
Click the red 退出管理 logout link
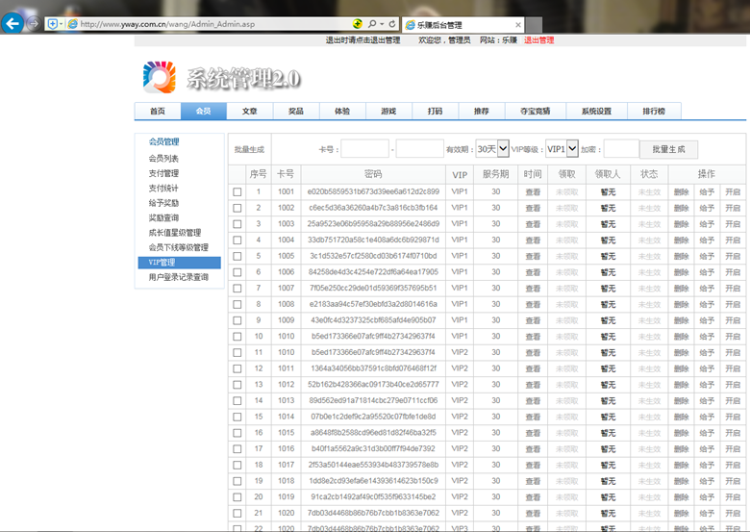click(x=539, y=40)
